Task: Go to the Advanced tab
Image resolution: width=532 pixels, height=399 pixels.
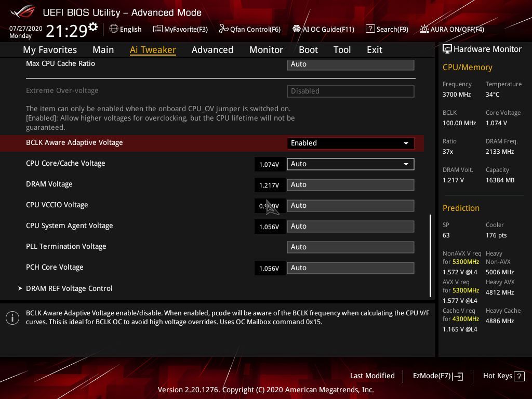Action: 212,50
